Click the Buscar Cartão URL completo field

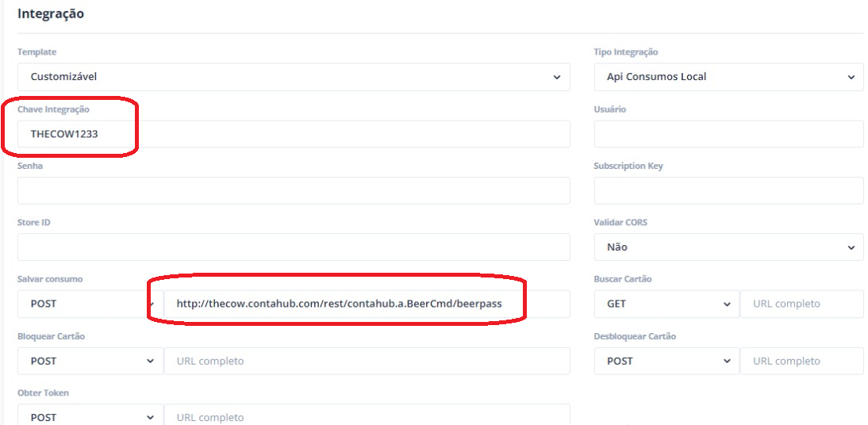(x=801, y=304)
